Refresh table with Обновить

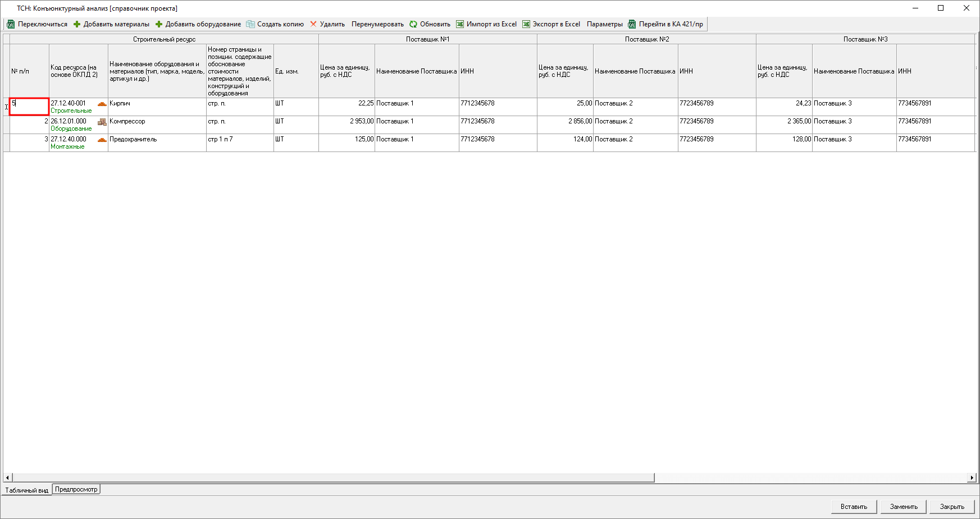tap(430, 24)
